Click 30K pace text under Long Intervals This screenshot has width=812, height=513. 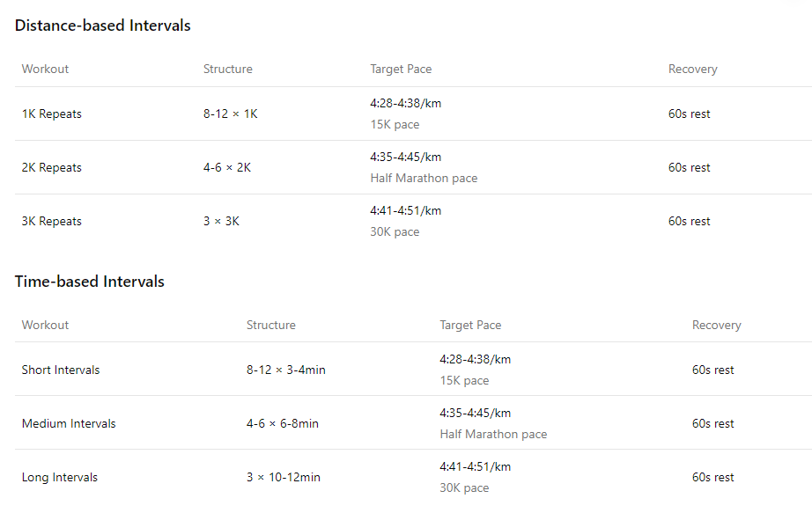464,488
